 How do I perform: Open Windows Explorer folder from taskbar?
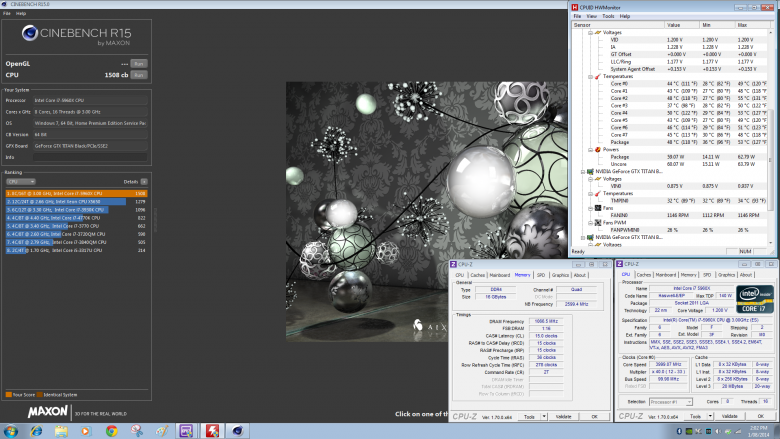click(x=61, y=431)
